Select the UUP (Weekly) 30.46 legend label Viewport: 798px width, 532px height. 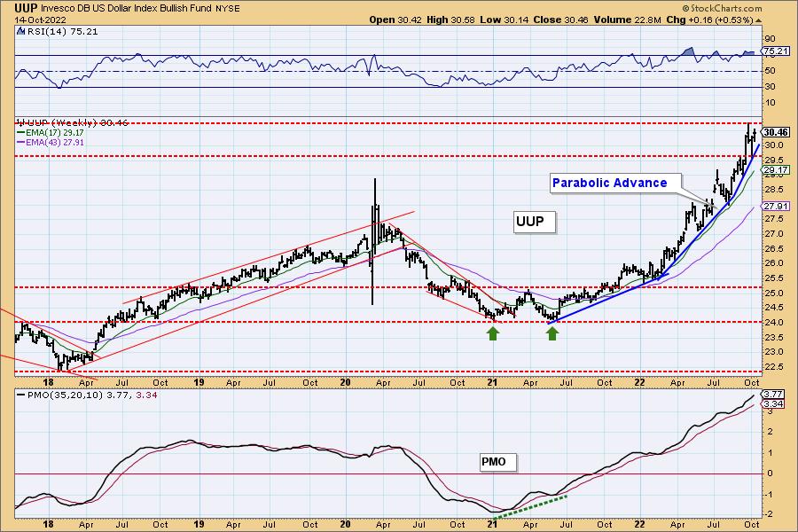coord(75,122)
